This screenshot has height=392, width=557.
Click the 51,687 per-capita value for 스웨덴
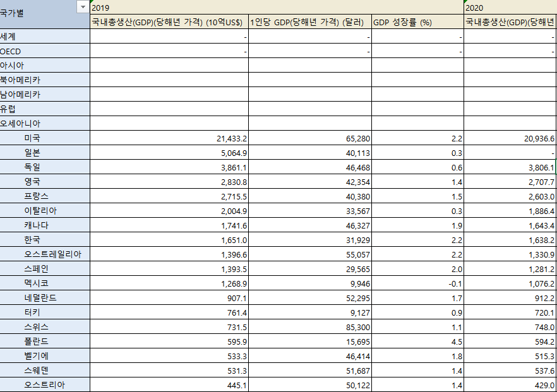pyautogui.click(x=309, y=371)
